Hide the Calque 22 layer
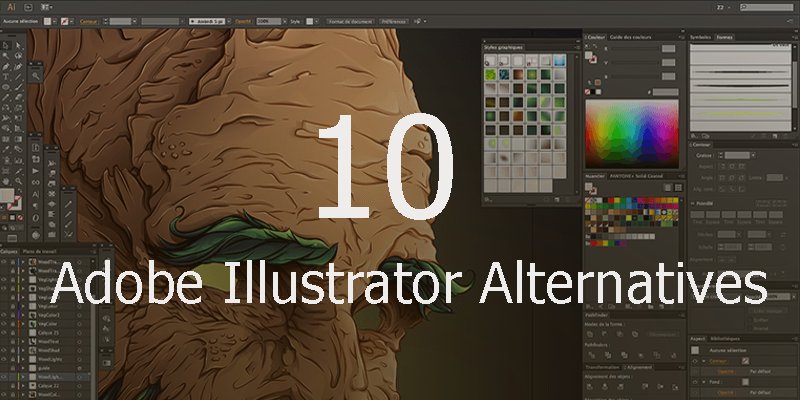This screenshot has width=800, height=400. tap(4, 385)
